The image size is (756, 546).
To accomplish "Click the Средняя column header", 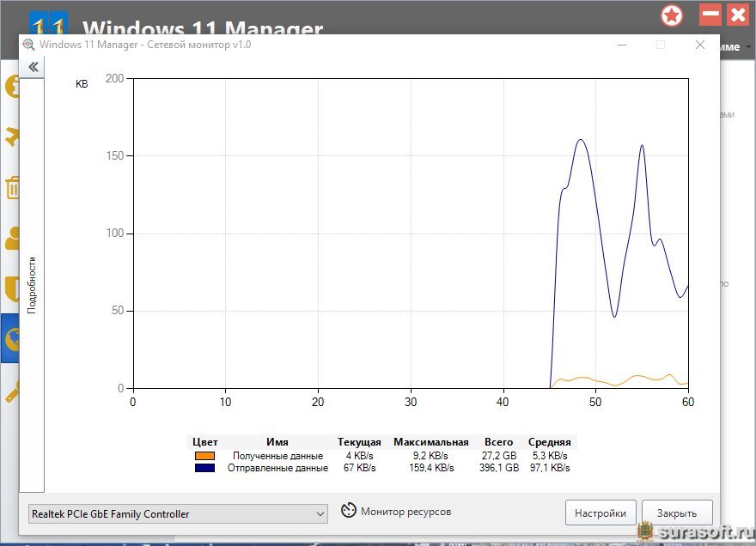I will [550, 442].
